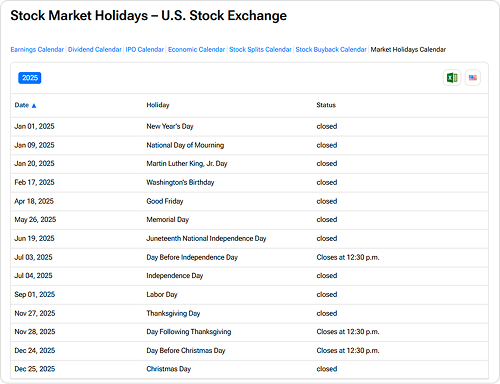Open Stock Splits Calendar
The height and width of the screenshot is (384, 500).
point(260,50)
